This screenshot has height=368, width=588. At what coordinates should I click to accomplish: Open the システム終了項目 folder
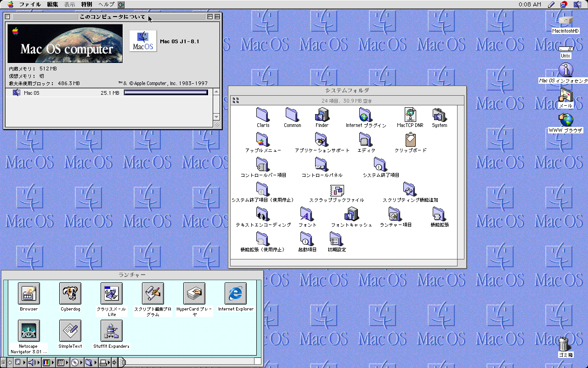(380, 164)
